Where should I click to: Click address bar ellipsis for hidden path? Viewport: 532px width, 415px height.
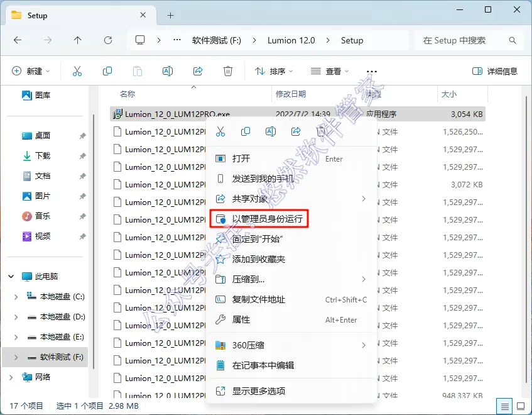click(x=176, y=40)
